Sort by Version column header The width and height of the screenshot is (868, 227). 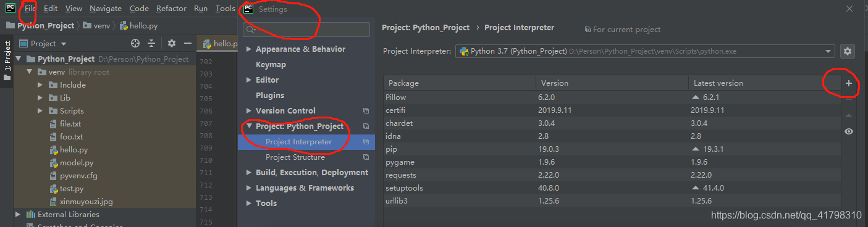(612, 83)
